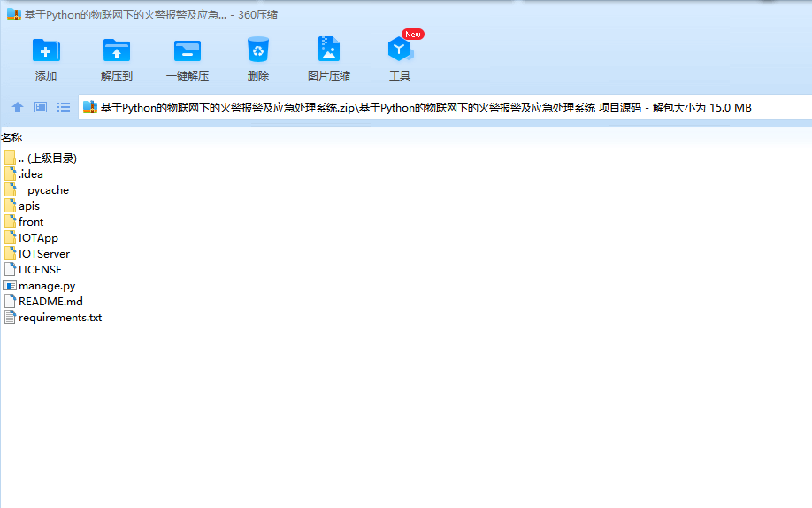The width and height of the screenshot is (812, 508).
Task: Click the archive icon in the address bar
Action: (90, 107)
